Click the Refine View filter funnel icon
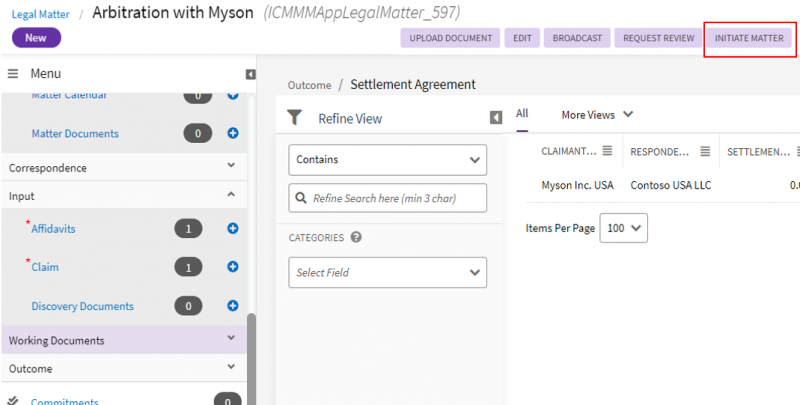The width and height of the screenshot is (800, 405). (295, 117)
